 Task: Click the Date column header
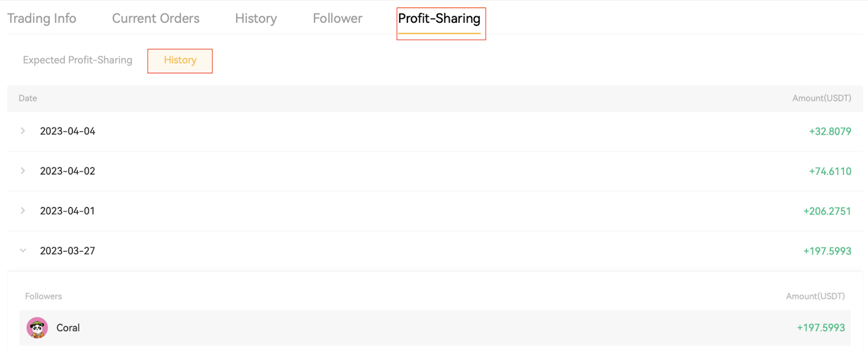pyautogui.click(x=28, y=98)
